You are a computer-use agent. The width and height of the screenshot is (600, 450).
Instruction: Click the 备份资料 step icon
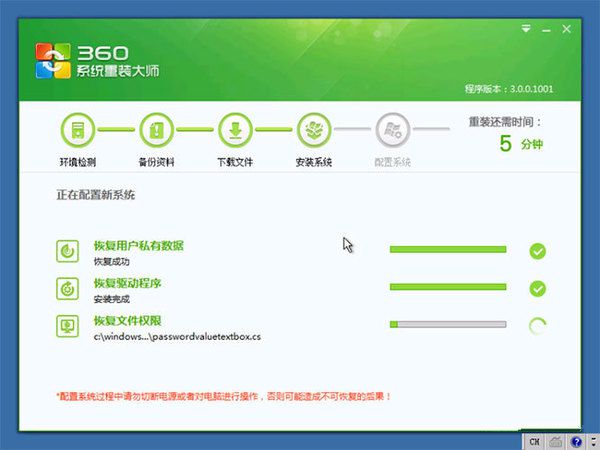pyautogui.click(x=155, y=130)
